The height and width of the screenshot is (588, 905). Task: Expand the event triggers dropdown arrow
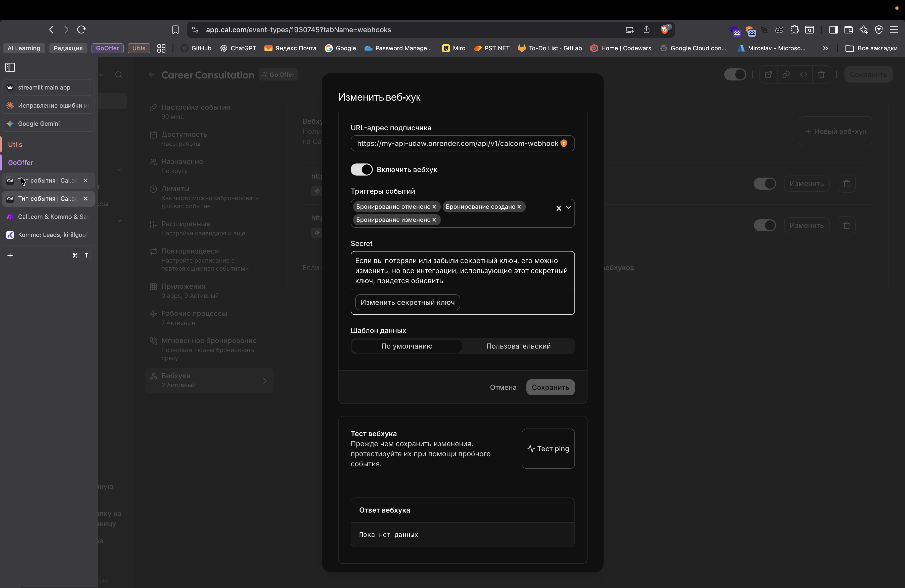click(568, 208)
